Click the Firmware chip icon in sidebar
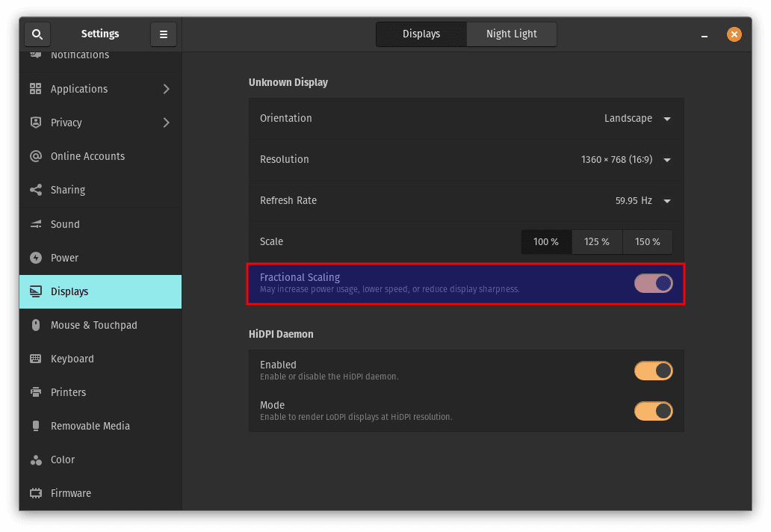 [35, 493]
